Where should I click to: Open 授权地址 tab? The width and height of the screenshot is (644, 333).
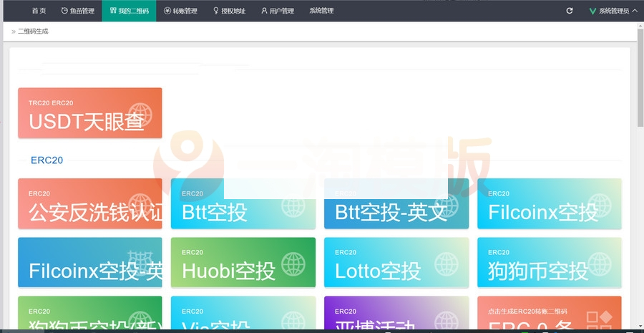pos(229,11)
